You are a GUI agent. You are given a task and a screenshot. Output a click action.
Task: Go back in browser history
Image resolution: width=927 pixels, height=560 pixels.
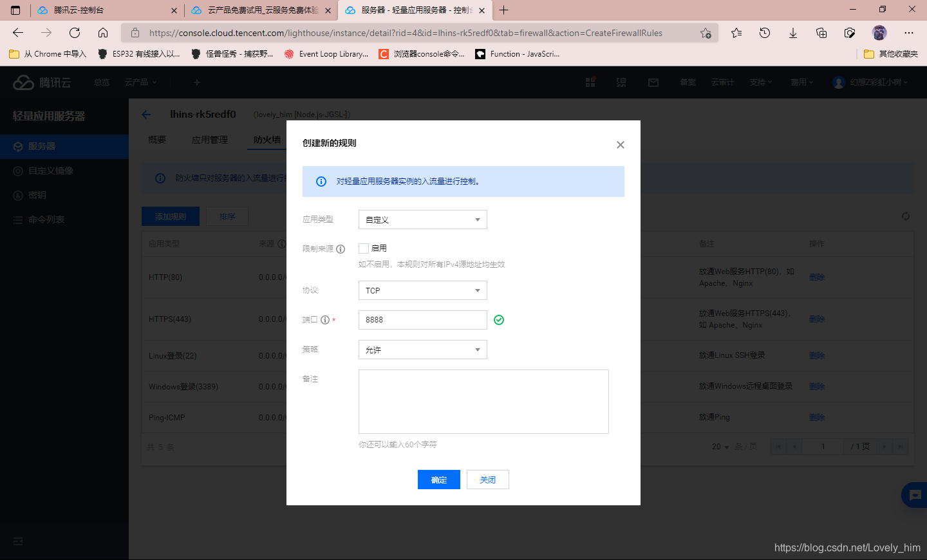[x=18, y=33]
